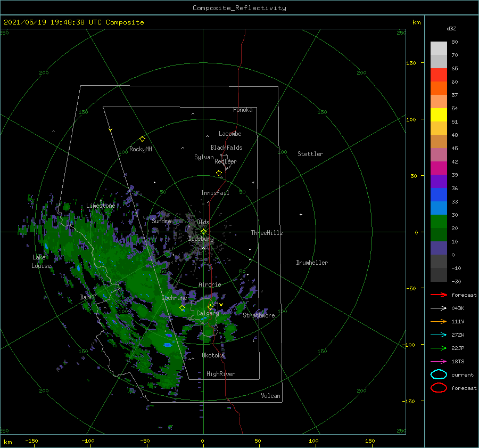Click the Limestone label
The width and height of the screenshot is (479, 448).
pyautogui.click(x=101, y=206)
